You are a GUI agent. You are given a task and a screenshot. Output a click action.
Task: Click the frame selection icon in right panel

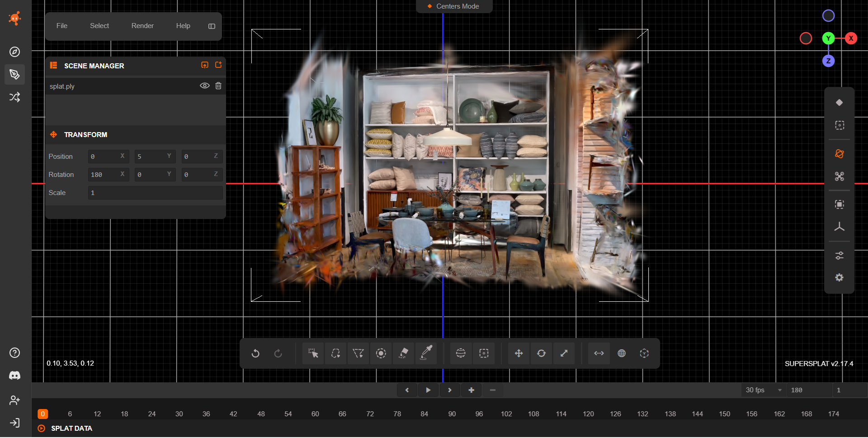pos(840,205)
